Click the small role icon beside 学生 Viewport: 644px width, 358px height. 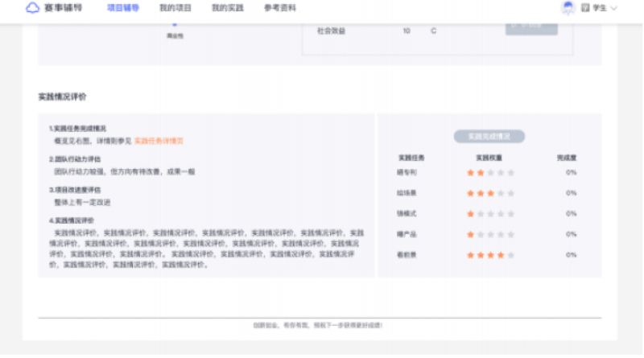coord(585,8)
